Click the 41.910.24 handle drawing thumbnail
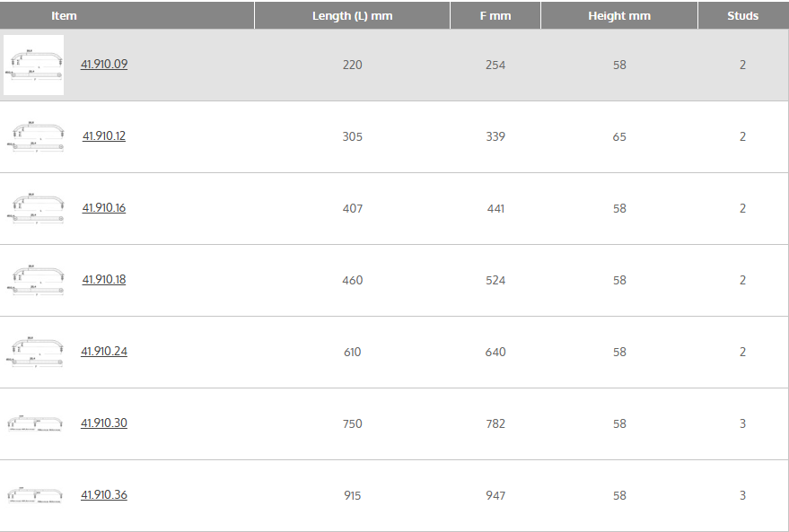This screenshot has width=789, height=532. click(36, 352)
